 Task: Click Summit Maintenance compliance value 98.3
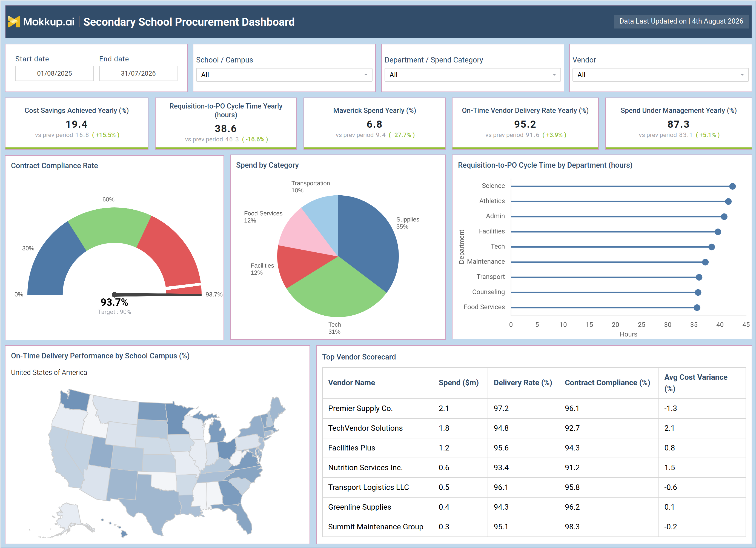click(572, 527)
